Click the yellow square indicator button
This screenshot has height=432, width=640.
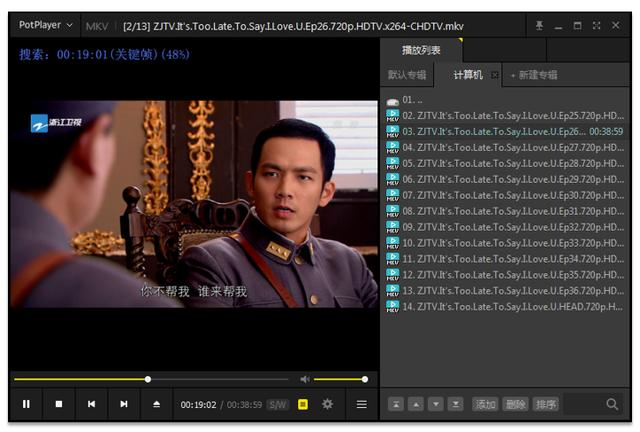[303, 404]
